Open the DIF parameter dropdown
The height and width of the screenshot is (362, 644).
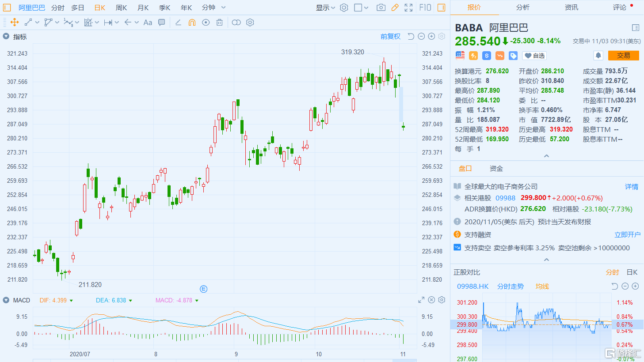[71, 301]
